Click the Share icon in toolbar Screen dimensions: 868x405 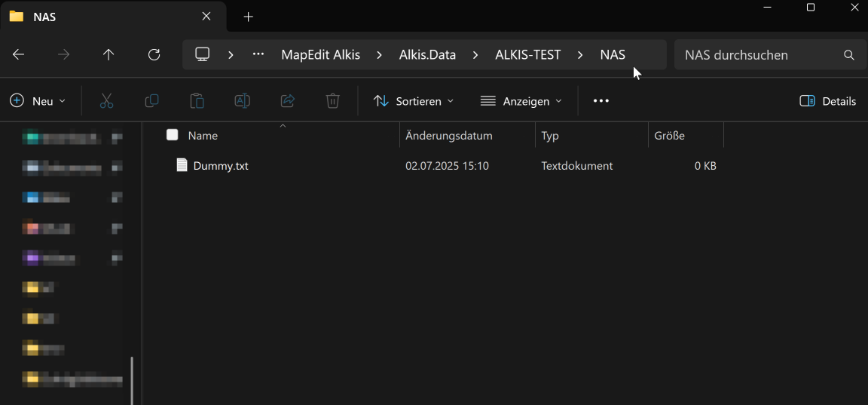click(287, 101)
